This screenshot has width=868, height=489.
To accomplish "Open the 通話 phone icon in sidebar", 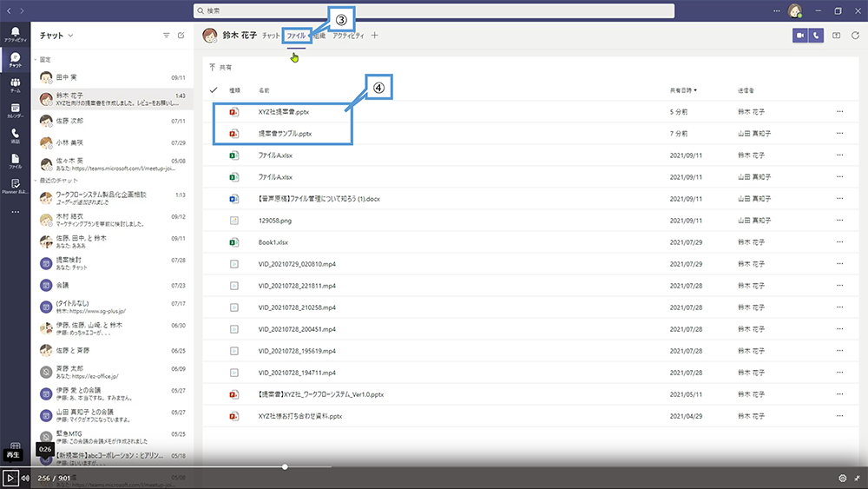I will (x=15, y=135).
